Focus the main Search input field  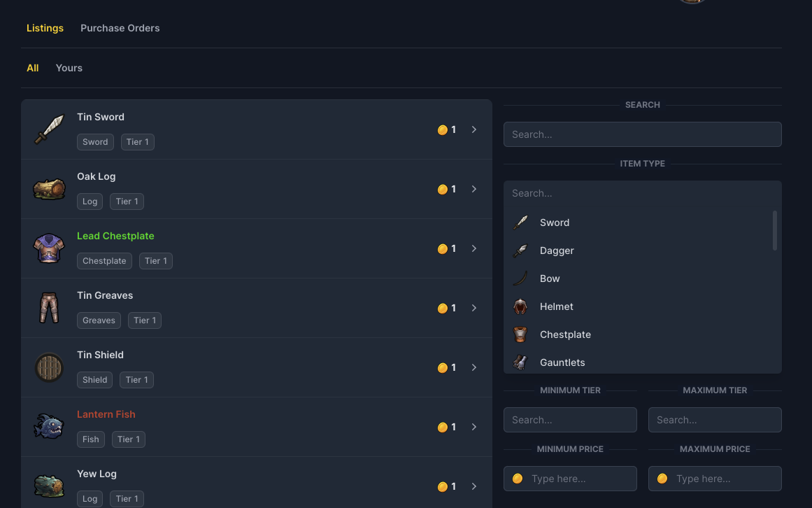click(642, 134)
